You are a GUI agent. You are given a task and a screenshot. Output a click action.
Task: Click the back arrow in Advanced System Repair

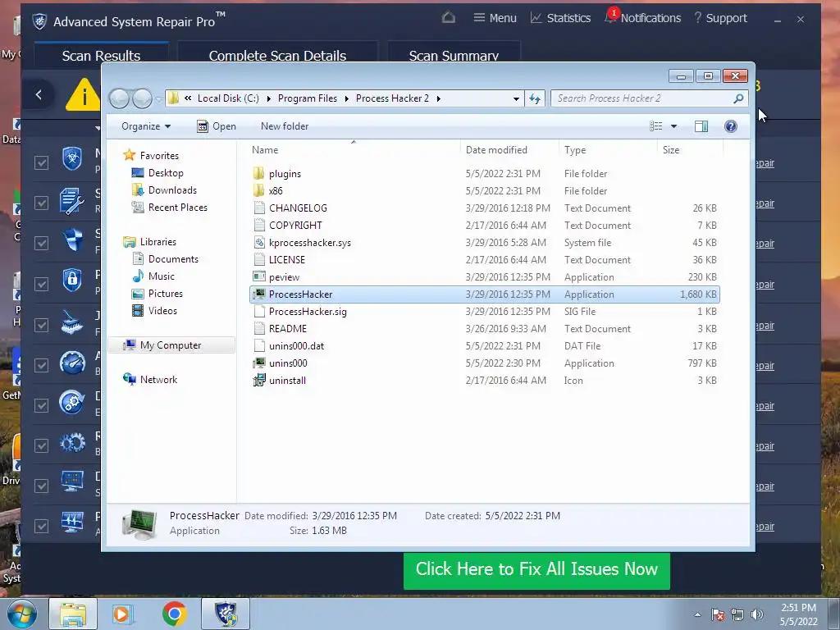click(39, 95)
